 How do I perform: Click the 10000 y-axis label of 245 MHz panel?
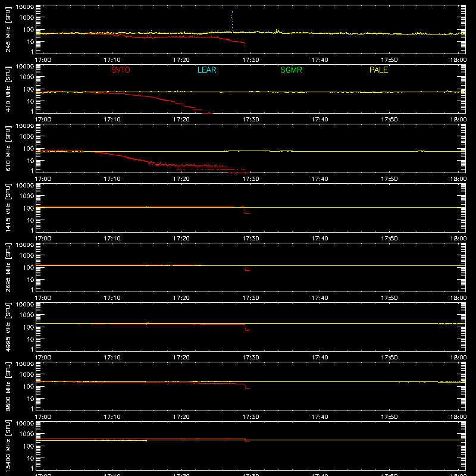(x=25, y=7)
